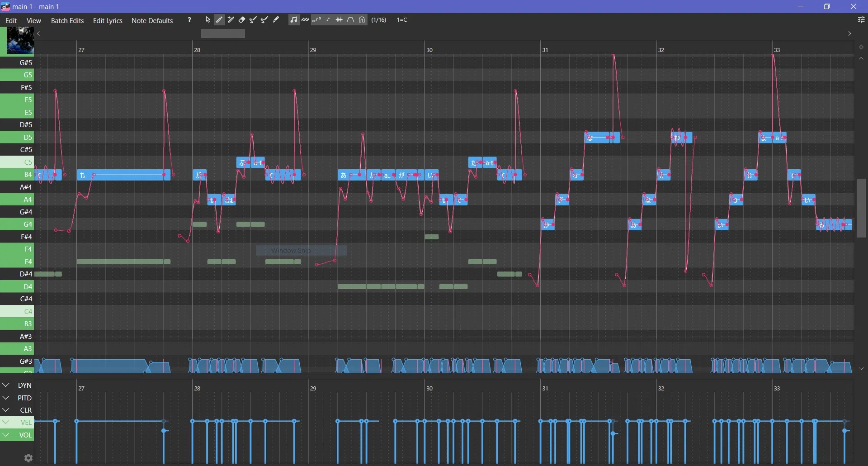This screenshot has height=466, width=868.
Task: Open the Batch Edits menu
Action: click(x=67, y=20)
